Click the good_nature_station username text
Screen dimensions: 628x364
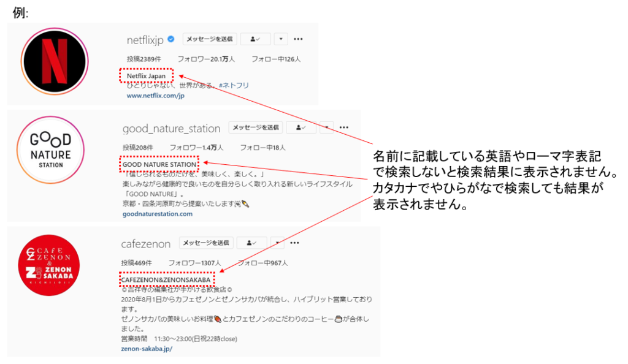(x=170, y=128)
